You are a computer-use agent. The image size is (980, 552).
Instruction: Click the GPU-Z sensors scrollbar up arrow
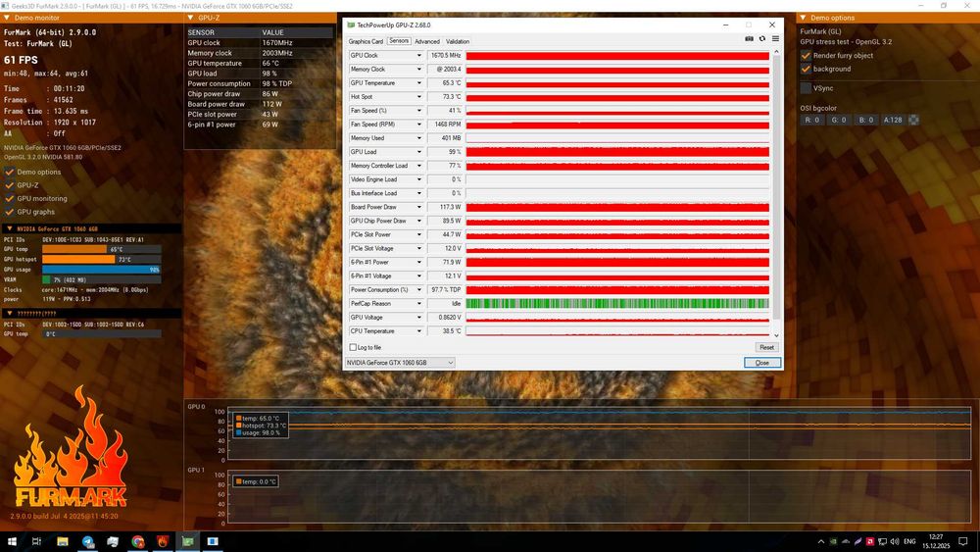tap(776, 52)
